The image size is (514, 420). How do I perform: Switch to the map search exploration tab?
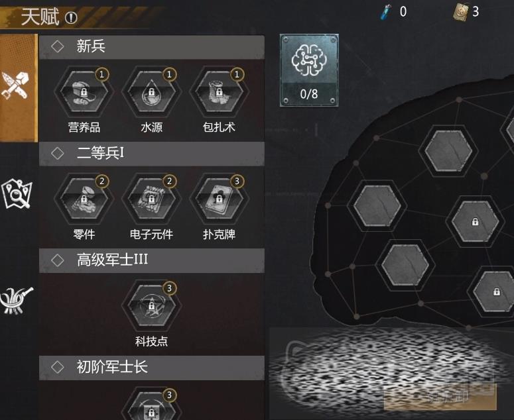(x=17, y=193)
